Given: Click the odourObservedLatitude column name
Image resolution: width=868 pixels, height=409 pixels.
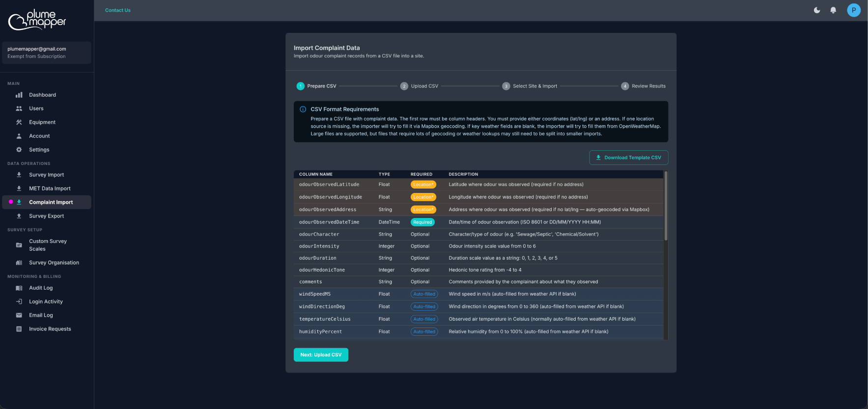Looking at the screenshot, I should tap(329, 185).
